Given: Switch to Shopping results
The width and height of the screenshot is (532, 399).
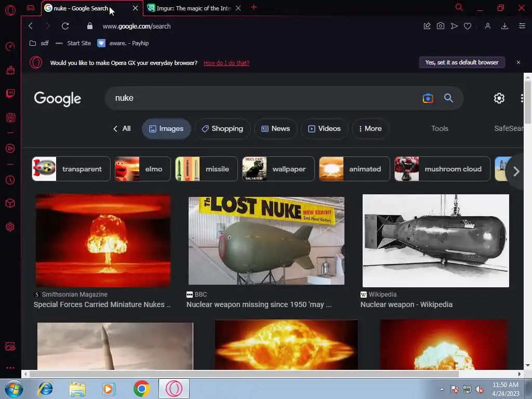Looking at the screenshot, I should 222,129.
